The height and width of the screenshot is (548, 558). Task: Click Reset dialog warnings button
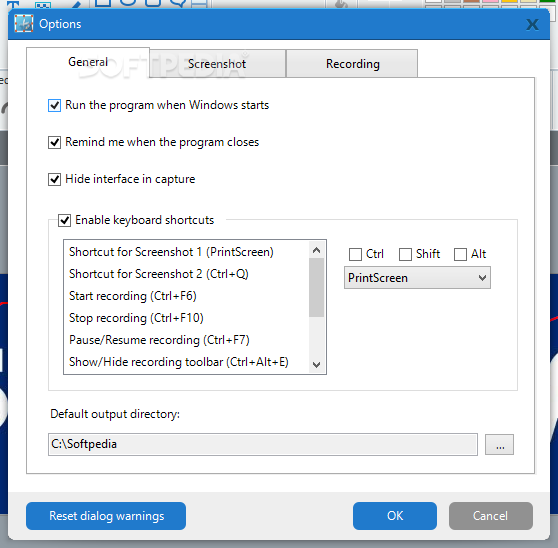pos(106,516)
